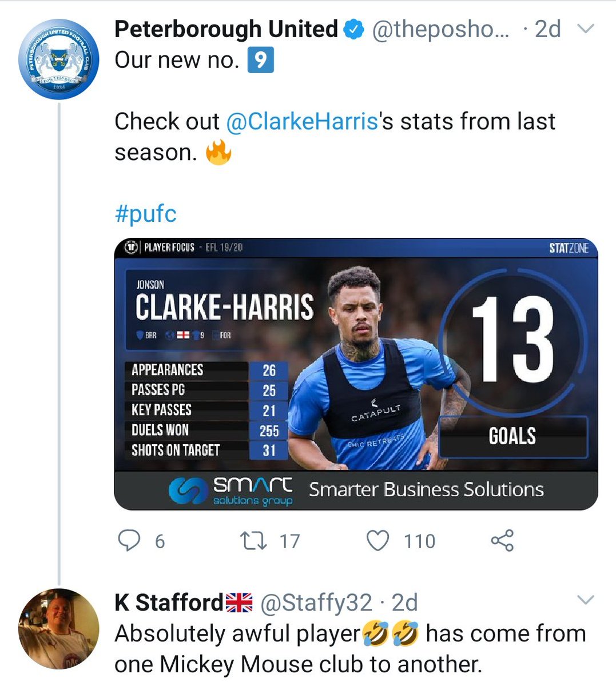This screenshot has height=686, width=616.
Task: Click the reply speech bubble icon
Action: 129,540
